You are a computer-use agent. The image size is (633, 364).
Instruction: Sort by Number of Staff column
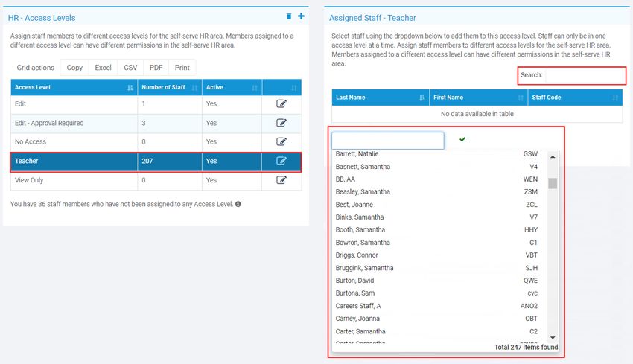tap(169, 88)
